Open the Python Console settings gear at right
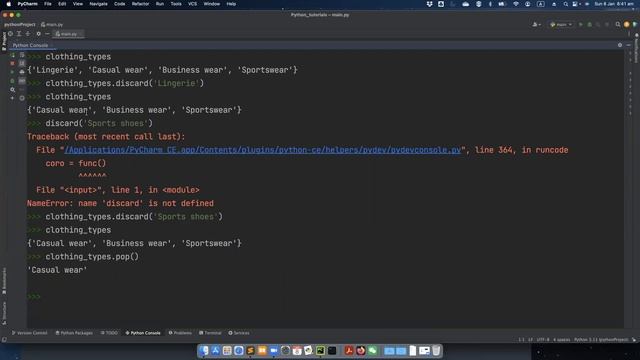 pos(620,45)
